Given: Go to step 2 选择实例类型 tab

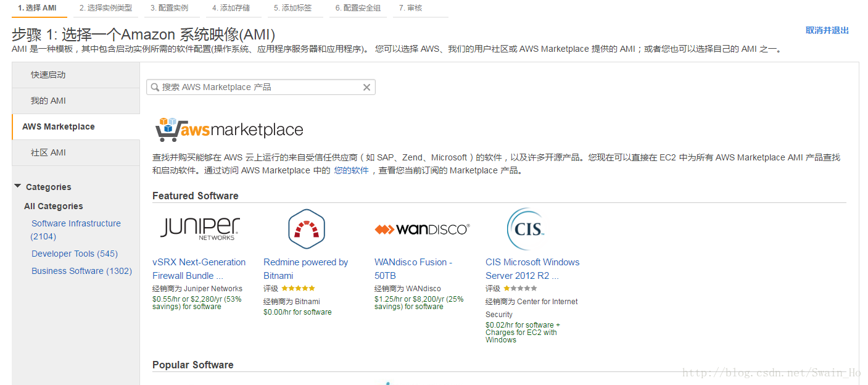Looking at the screenshot, I should click(105, 8).
